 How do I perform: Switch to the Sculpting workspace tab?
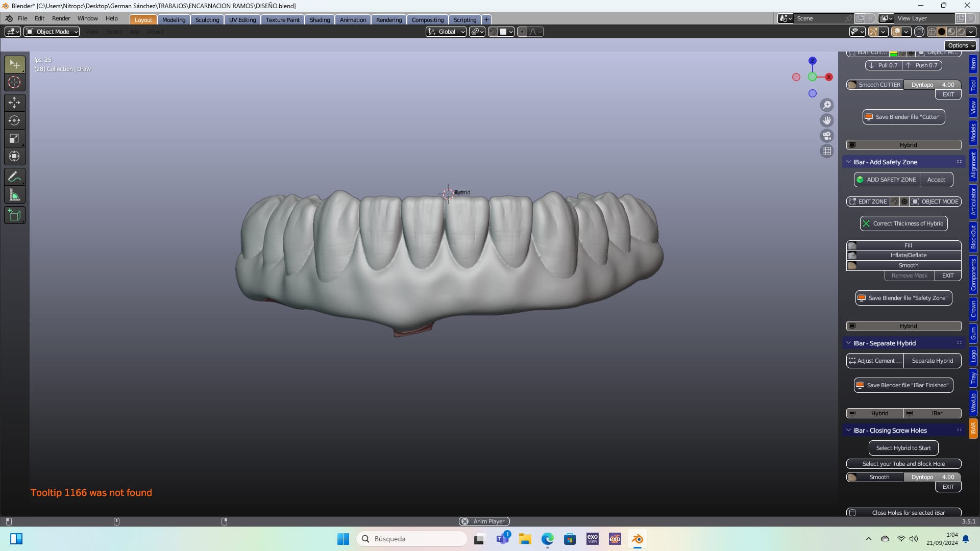coord(207,20)
